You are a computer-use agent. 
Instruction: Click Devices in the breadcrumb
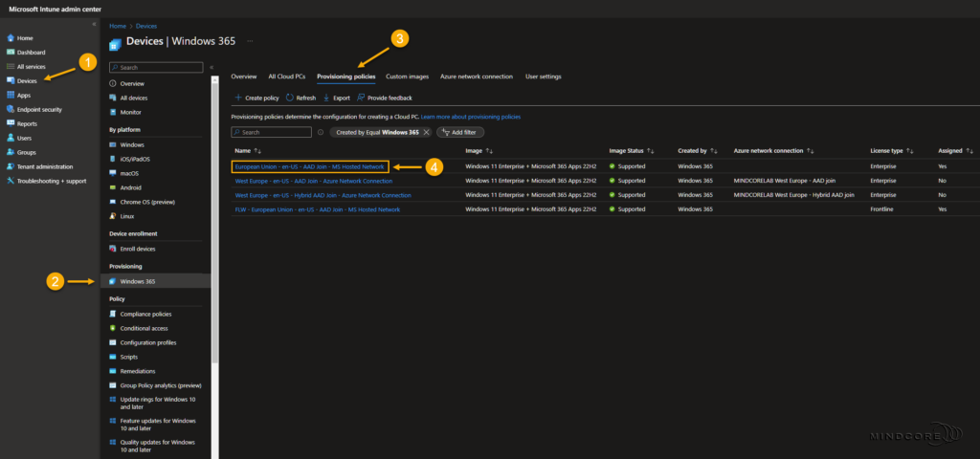click(146, 26)
